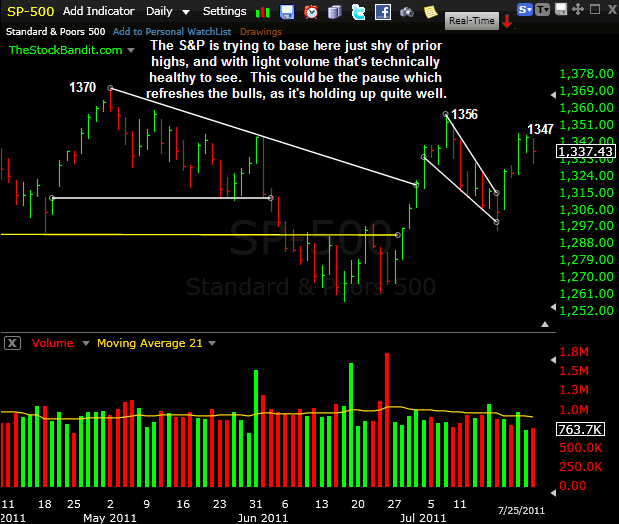
Task: Click the database stack icon
Action: pyautogui.click(x=335, y=12)
